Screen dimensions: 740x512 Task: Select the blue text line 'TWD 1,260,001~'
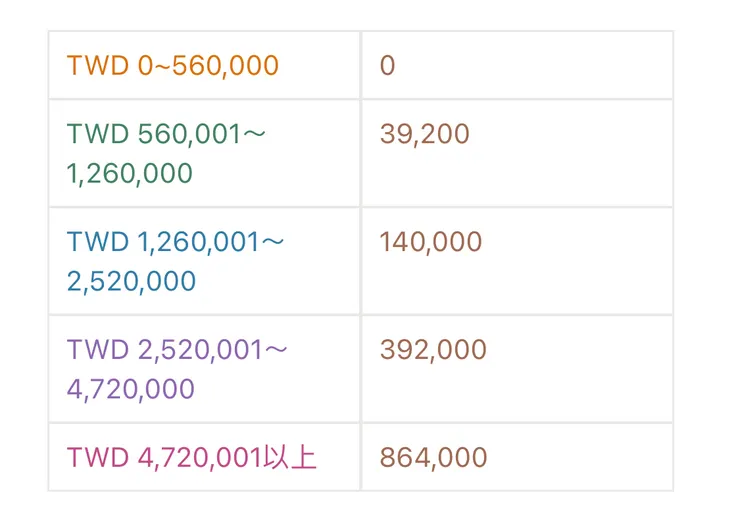(x=175, y=242)
